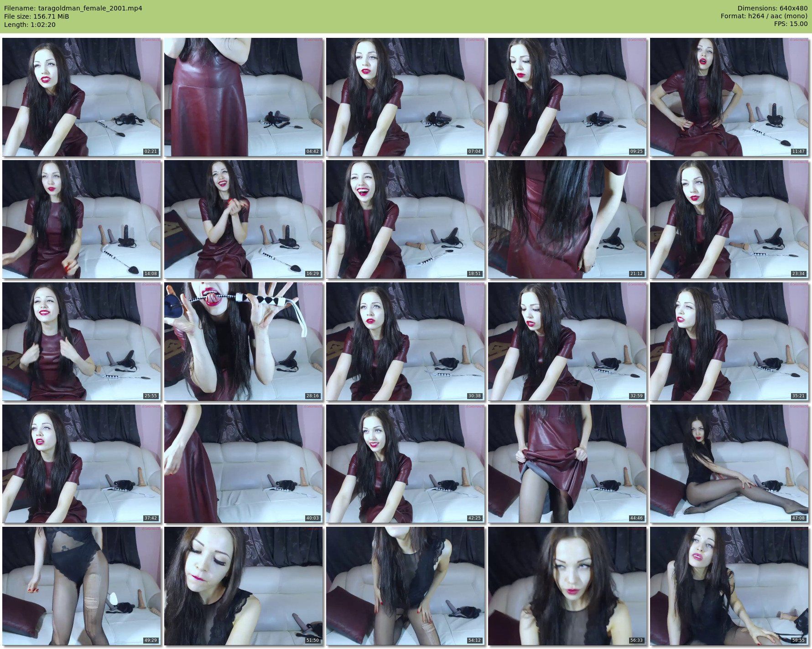Image resolution: width=812 pixels, height=649 pixels.
Task: Click the preview frame at 35:21
Action: click(729, 342)
